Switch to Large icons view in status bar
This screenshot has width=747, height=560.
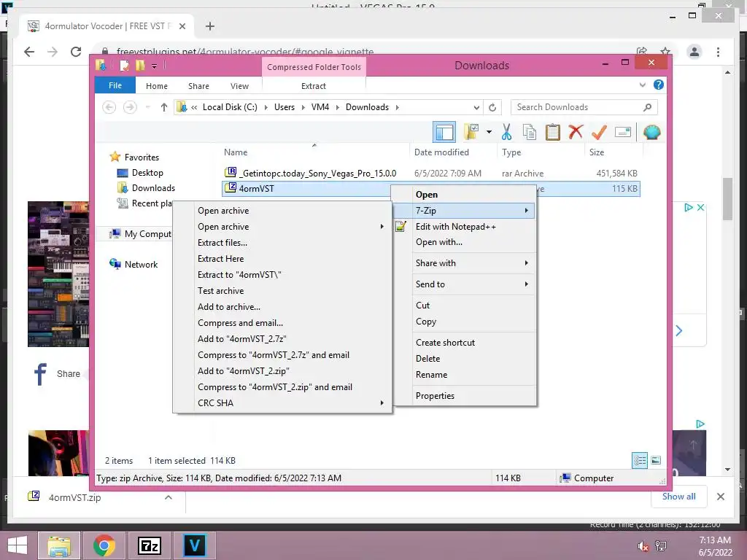tap(656, 460)
